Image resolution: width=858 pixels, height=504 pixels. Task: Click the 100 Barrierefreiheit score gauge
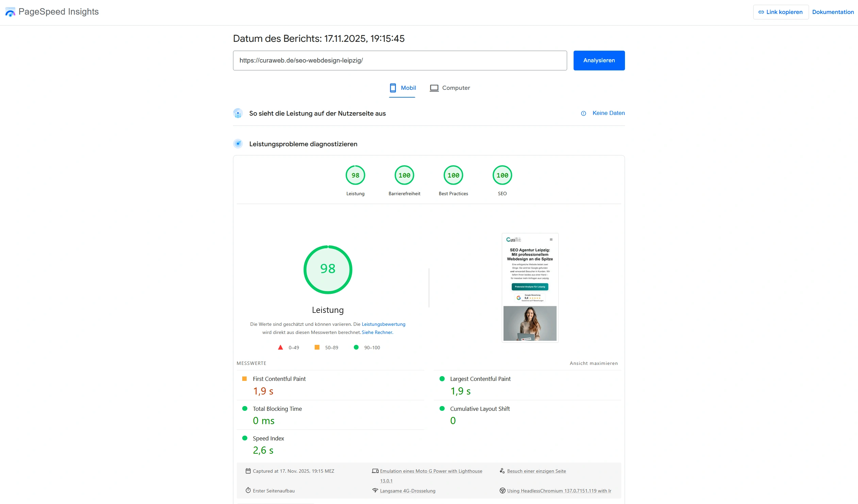click(x=404, y=175)
